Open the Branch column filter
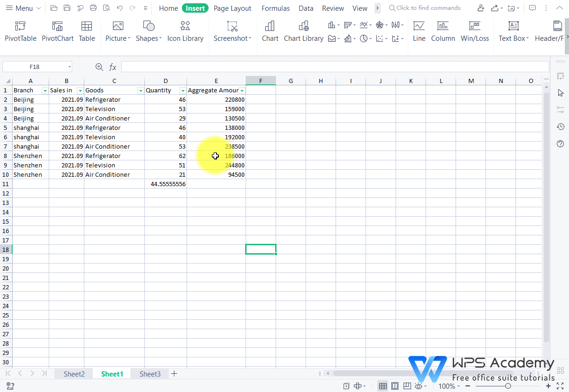 45,90
